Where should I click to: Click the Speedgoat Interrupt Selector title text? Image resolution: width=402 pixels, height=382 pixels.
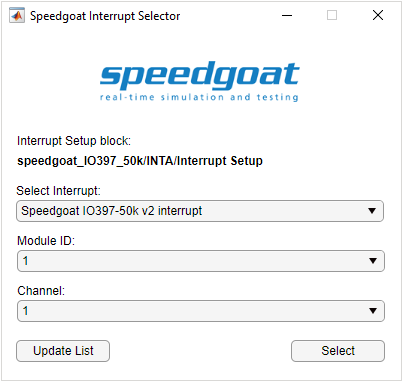click(x=105, y=16)
